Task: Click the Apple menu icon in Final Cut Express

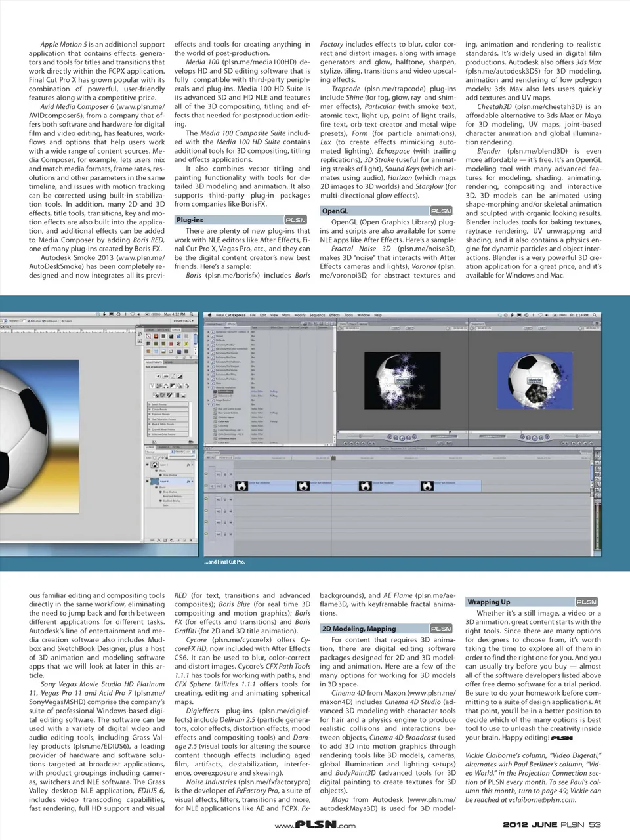Action: [x=209, y=315]
